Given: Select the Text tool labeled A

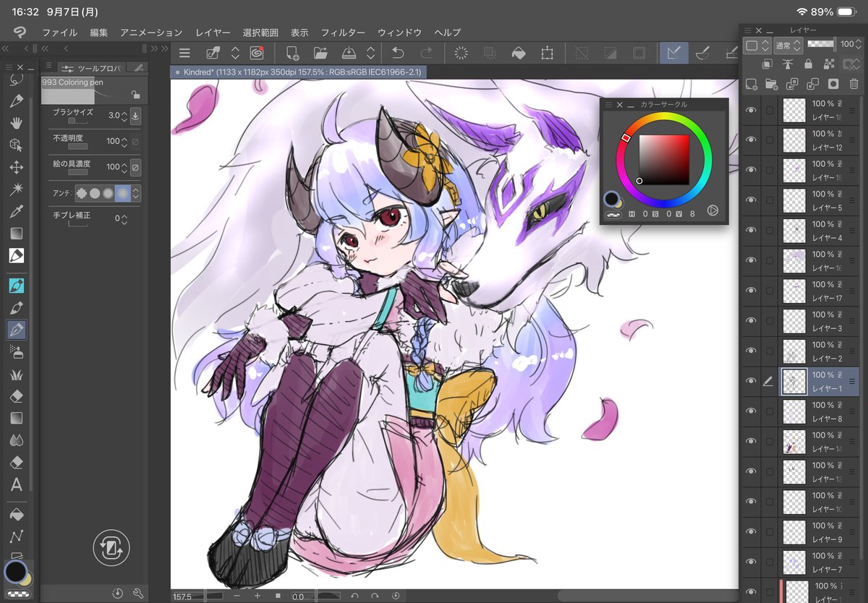Looking at the screenshot, I should pyautogui.click(x=16, y=485).
